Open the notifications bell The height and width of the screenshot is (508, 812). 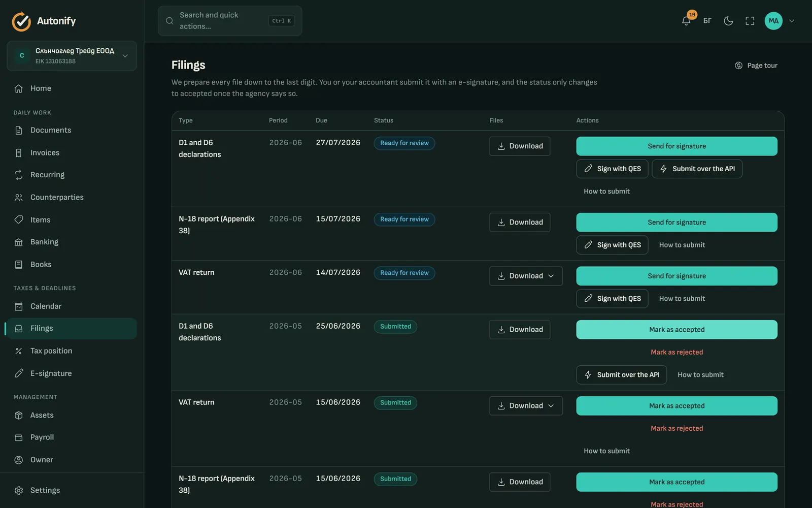[686, 21]
